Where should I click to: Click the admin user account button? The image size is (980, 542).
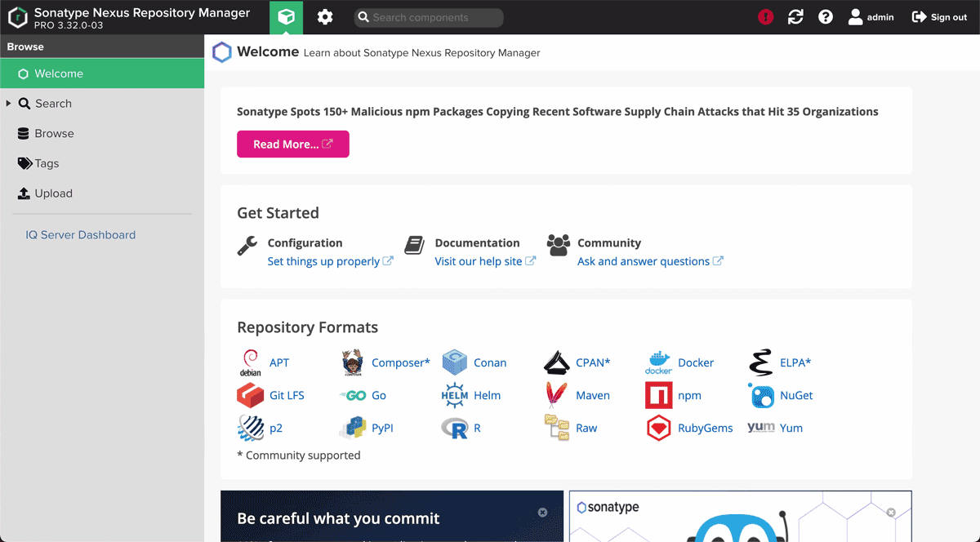click(871, 17)
